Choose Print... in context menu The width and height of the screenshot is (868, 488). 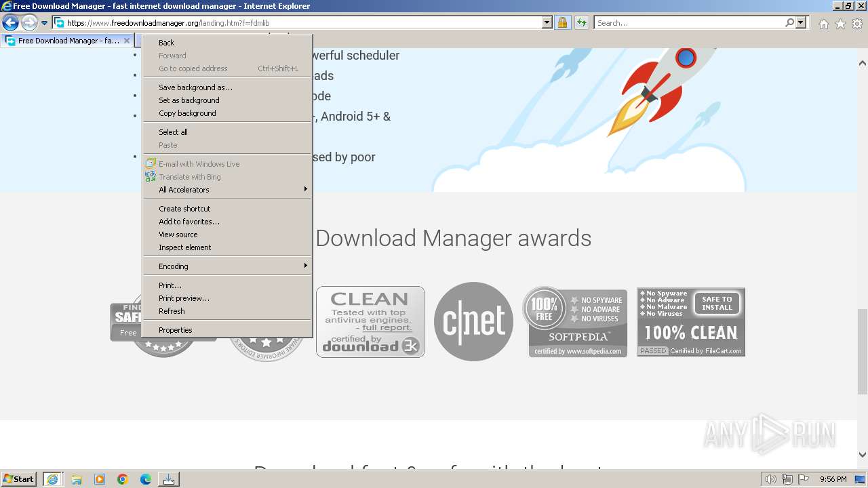pos(227,285)
